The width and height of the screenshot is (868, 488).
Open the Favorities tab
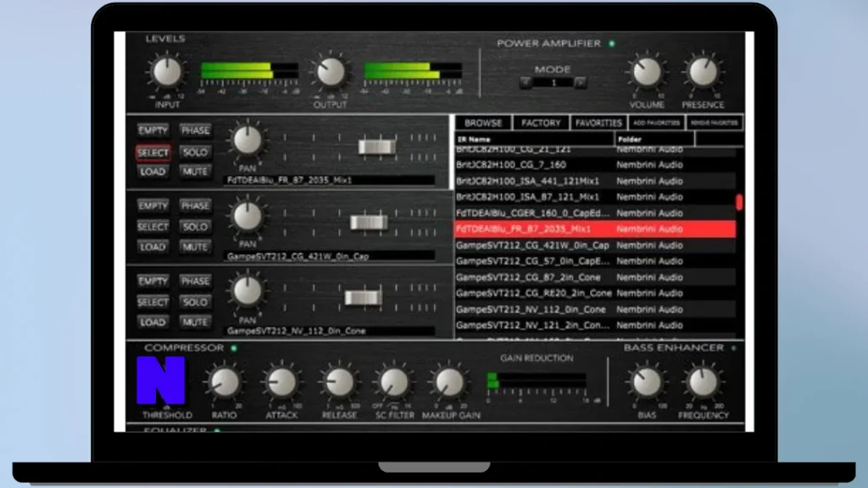point(598,123)
